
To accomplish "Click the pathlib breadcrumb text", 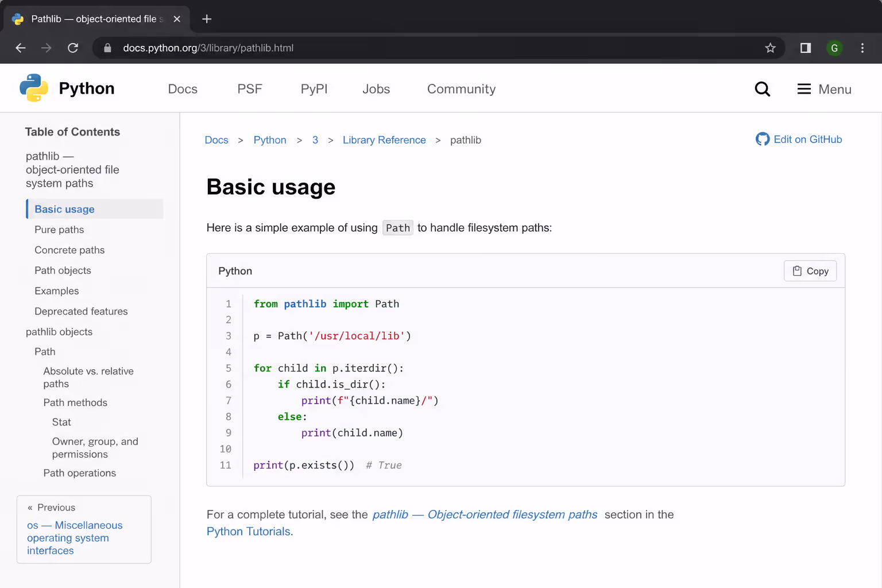I will [466, 140].
